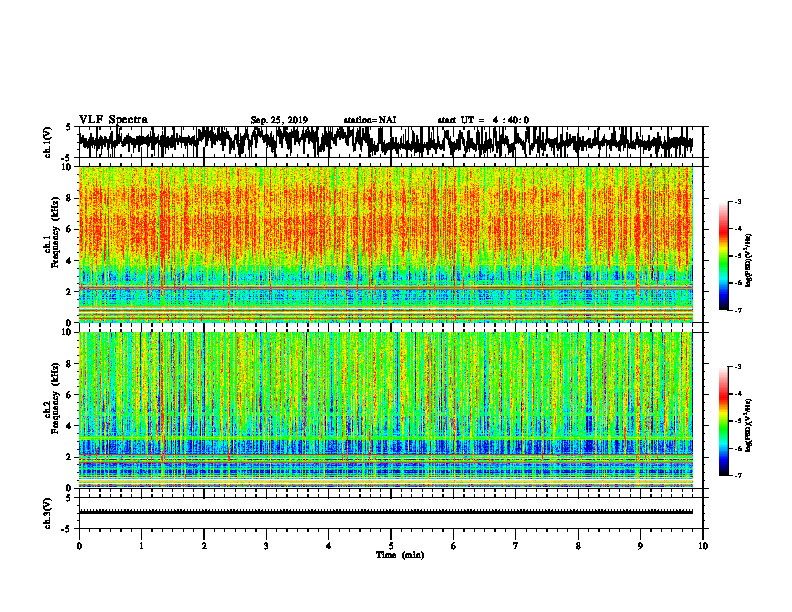Click the ch.1 voltage waveform trace panel
Screen dimensions: 792x612
point(390,142)
